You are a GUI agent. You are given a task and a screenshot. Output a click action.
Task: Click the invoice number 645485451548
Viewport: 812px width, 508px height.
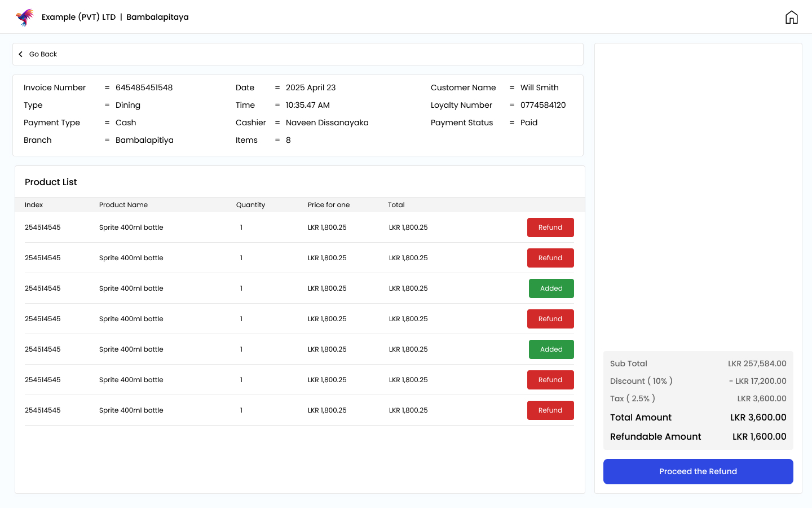click(144, 87)
